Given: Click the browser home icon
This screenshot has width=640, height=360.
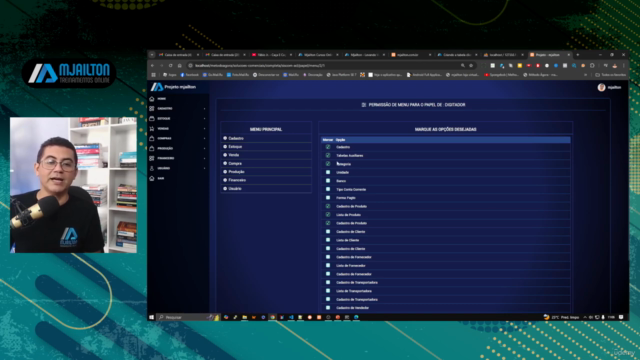Looking at the screenshot, I should pos(180,65).
